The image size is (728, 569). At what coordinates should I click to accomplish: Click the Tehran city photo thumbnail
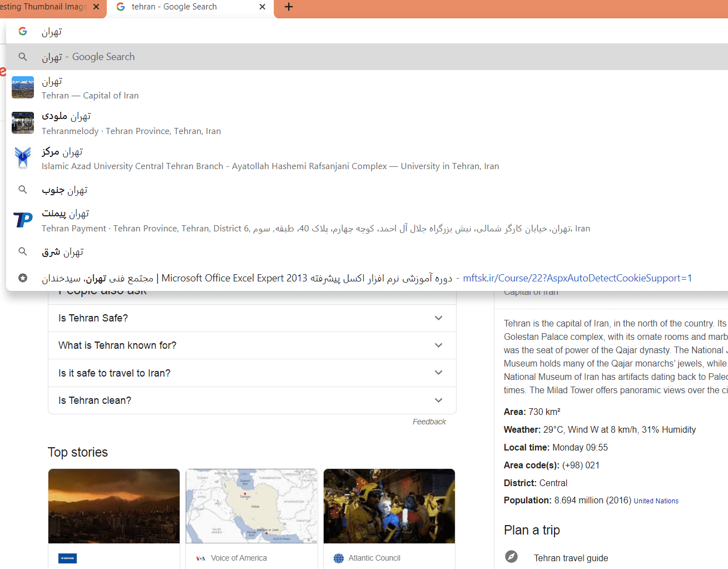[23, 87]
